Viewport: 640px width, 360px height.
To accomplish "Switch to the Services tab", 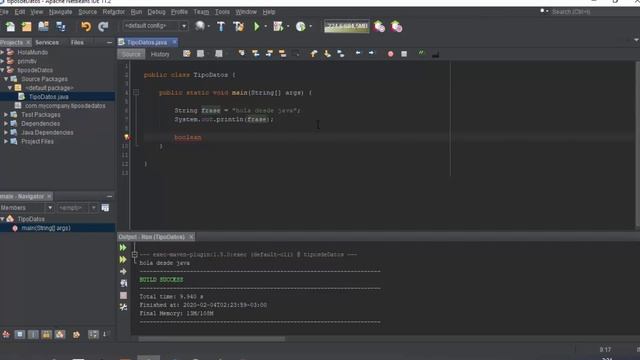I will tap(47, 42).
